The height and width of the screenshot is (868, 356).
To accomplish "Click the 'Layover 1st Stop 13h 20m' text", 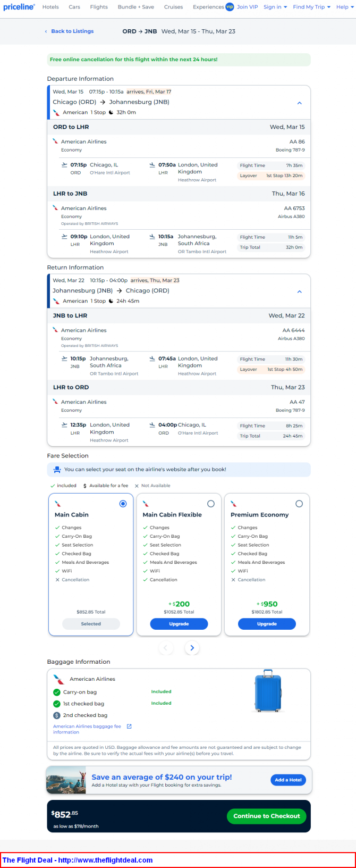I will [x=271, y=176].
